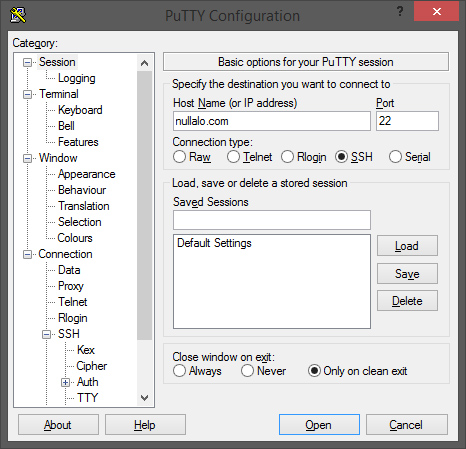Open the TTY category

click(x=87, y=398)
